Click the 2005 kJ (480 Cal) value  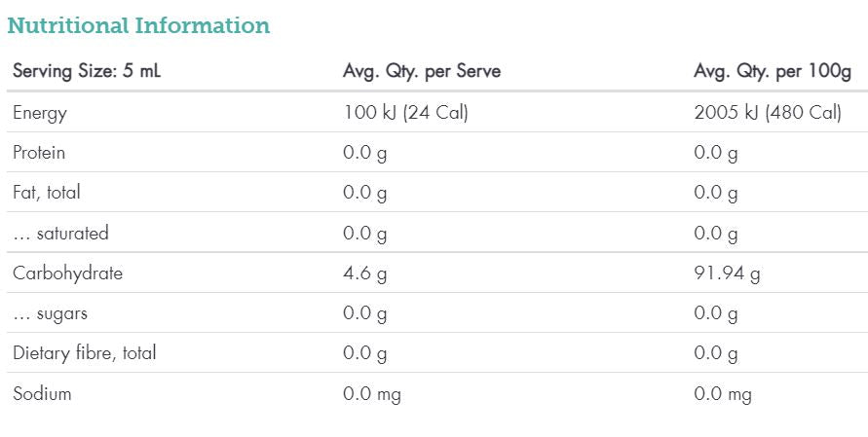[x=768, y=113]
